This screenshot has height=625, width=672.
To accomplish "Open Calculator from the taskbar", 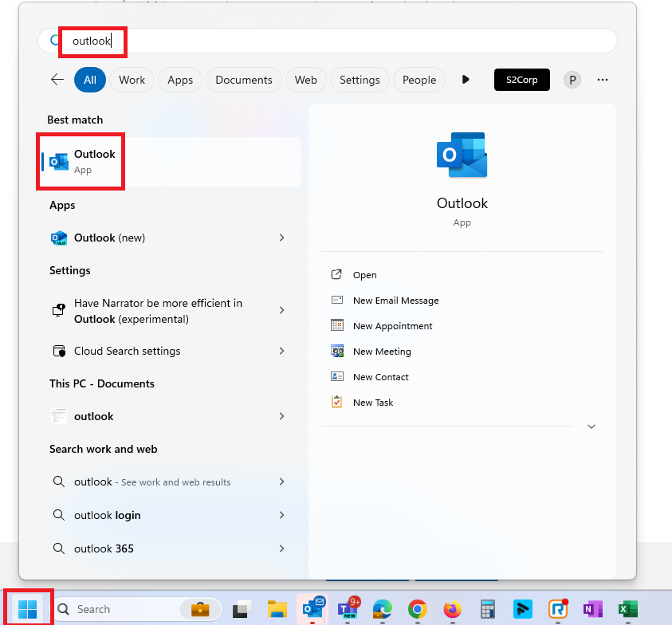I will [x=488, y=609].
